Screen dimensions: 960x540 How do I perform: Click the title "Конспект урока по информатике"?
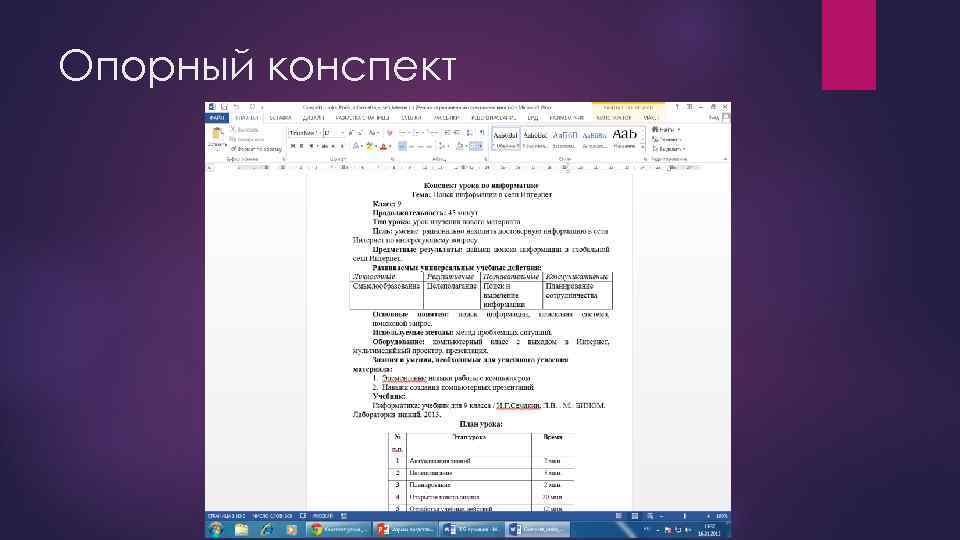coord(481,185)
